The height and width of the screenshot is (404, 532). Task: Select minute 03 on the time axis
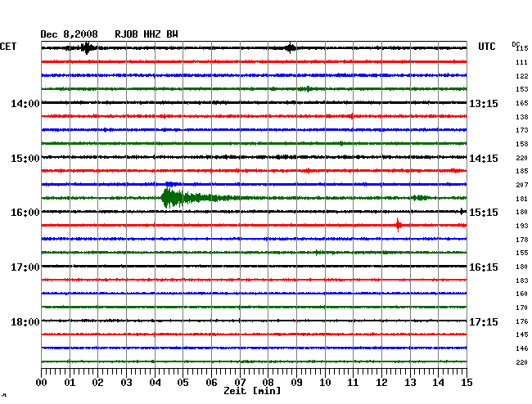tap(127, 382)
